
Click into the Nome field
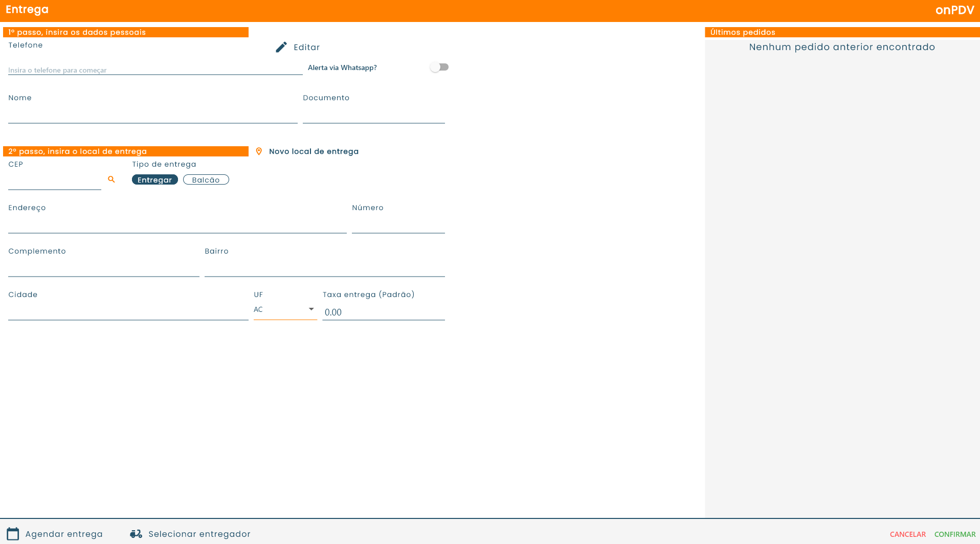152,116
